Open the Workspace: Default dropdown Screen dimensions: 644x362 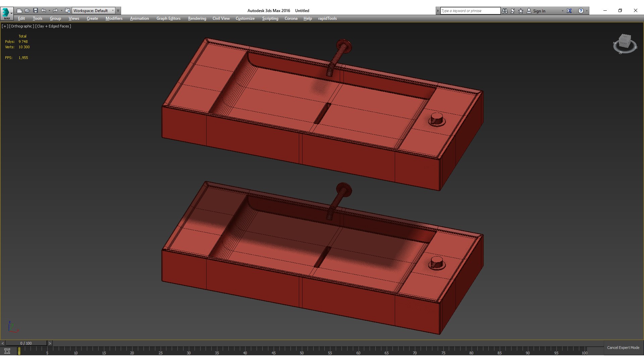click(x=93, y=11)
